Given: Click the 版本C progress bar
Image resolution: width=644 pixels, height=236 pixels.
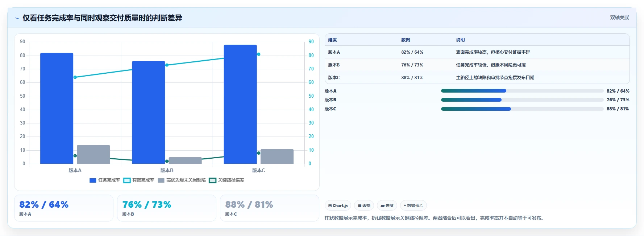Looking at the screenshot, I should coord(522,109).
